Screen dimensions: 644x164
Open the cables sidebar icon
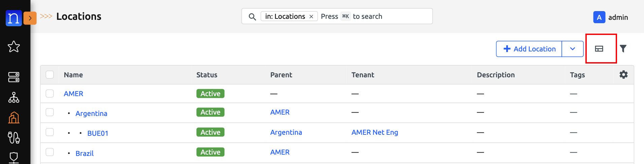(14, 137)
